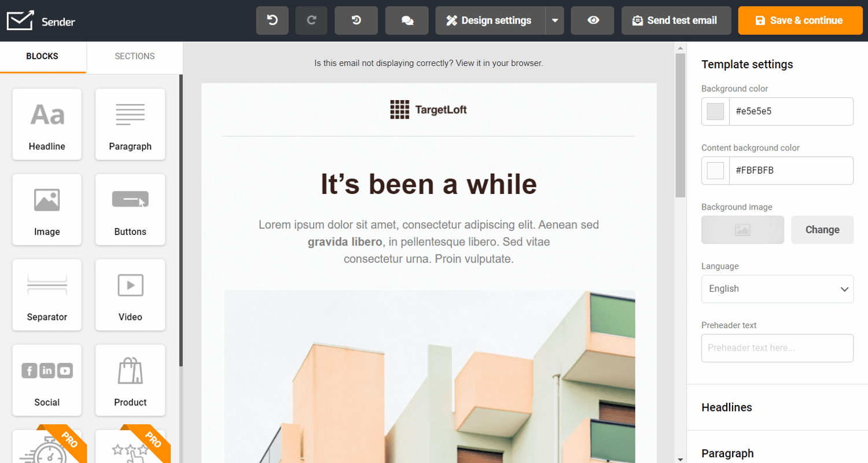Click the TargetLoft logo in email

pos(428,109)
